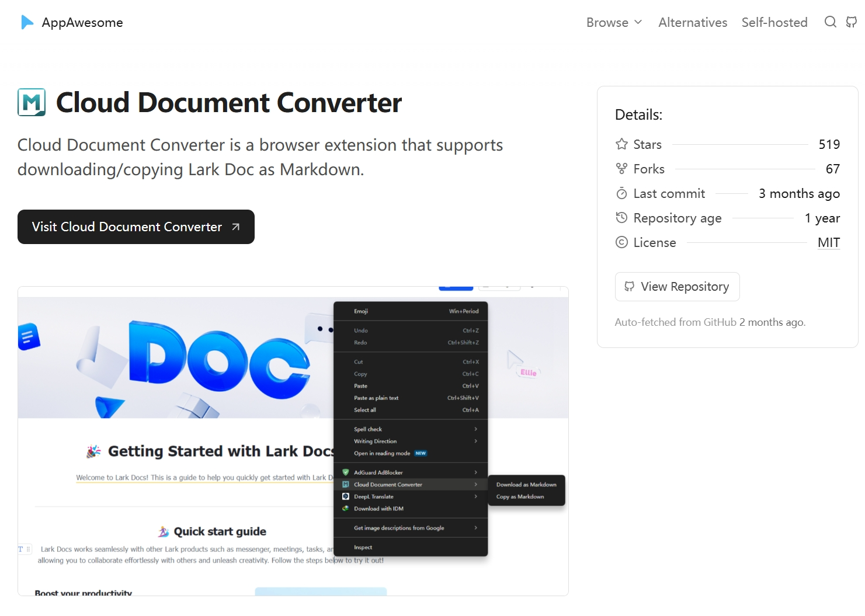Click the 'Forks' label text
The image size is (865, 616).
pos(649,169)
